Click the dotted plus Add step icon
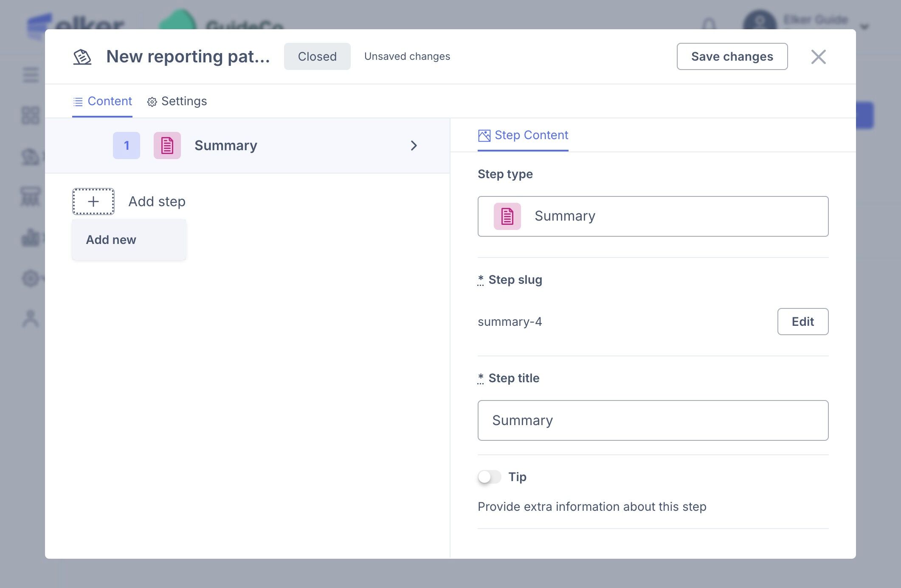This screenshot has width=901, height=588. (x=93, y=202)
